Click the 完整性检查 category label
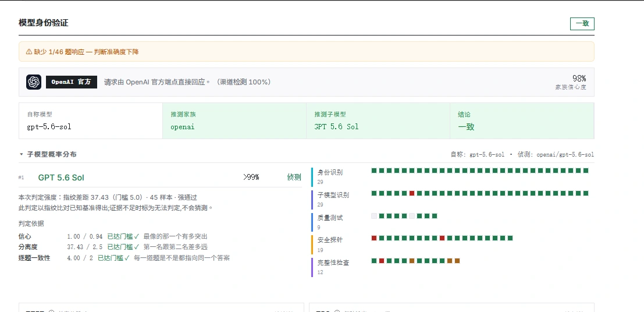 click(333, 263)
